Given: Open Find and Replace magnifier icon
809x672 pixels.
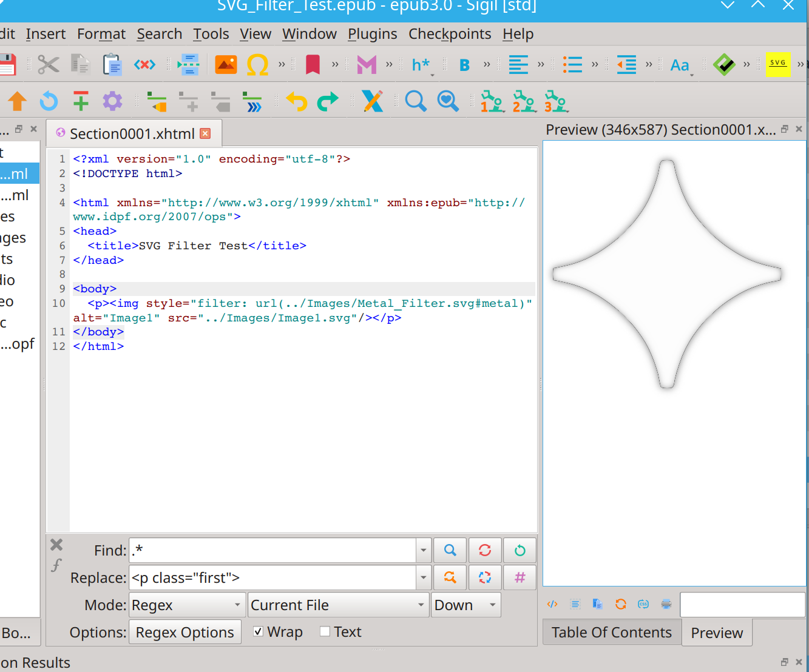Looking at the screenshot, I should (x=416, y=101).
